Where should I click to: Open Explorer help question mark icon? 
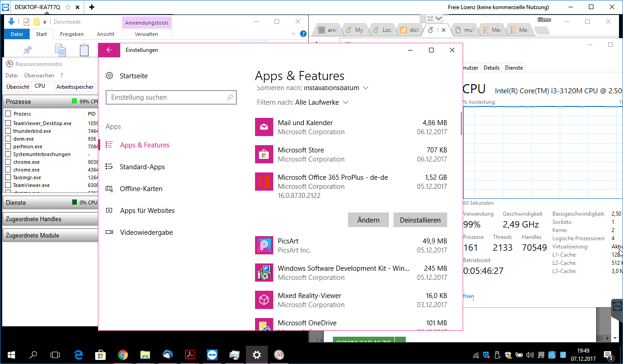pos(303,34)
